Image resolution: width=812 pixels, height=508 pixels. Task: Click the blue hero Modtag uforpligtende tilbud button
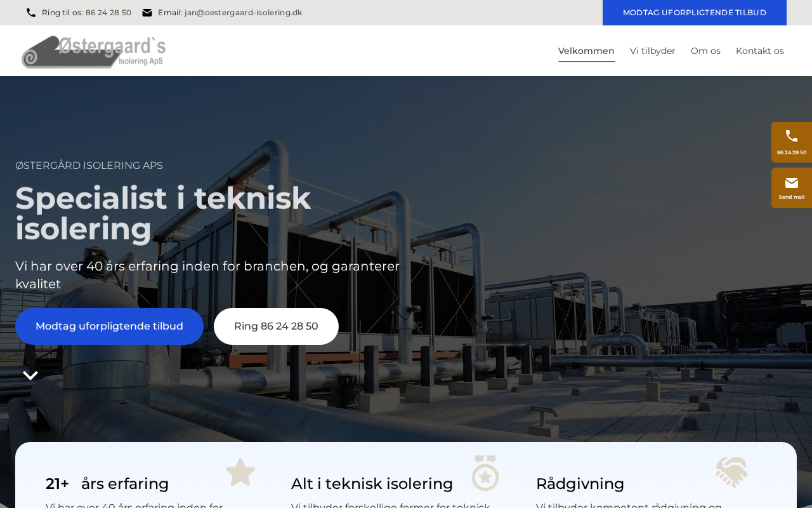click(109, 326)
